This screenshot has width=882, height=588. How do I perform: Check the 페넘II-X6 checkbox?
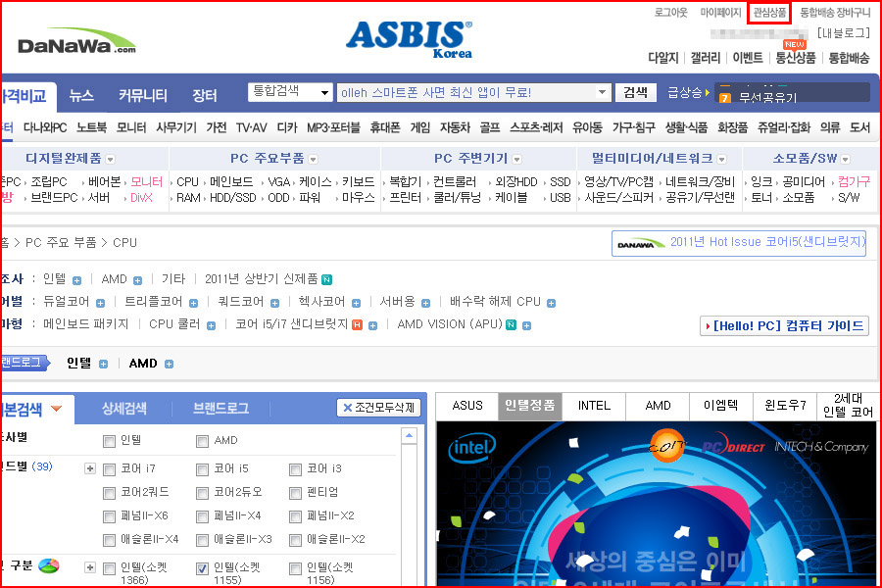tap(109, 516)
